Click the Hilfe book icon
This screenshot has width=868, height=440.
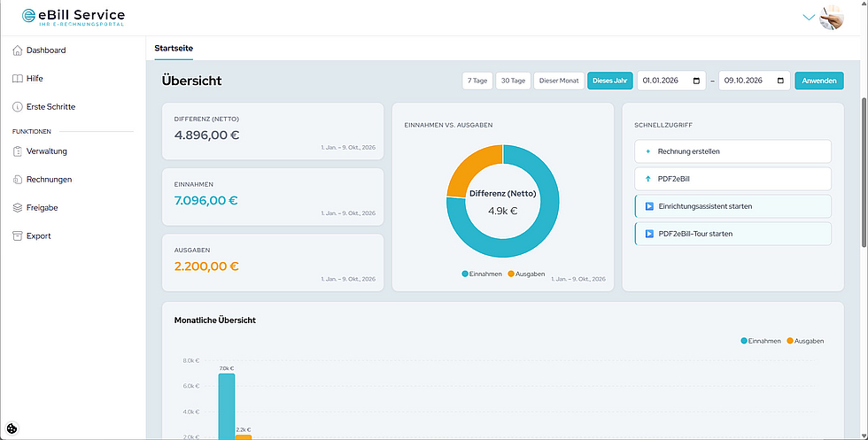click(18, 79)
